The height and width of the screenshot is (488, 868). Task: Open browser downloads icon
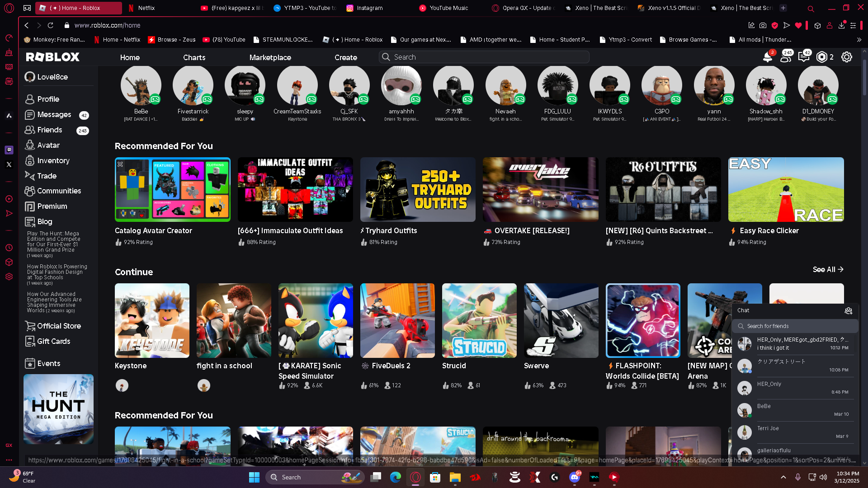841,25
